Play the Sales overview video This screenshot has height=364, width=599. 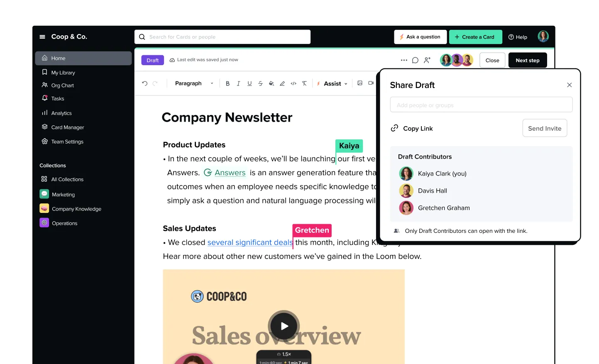pos(284,326)
